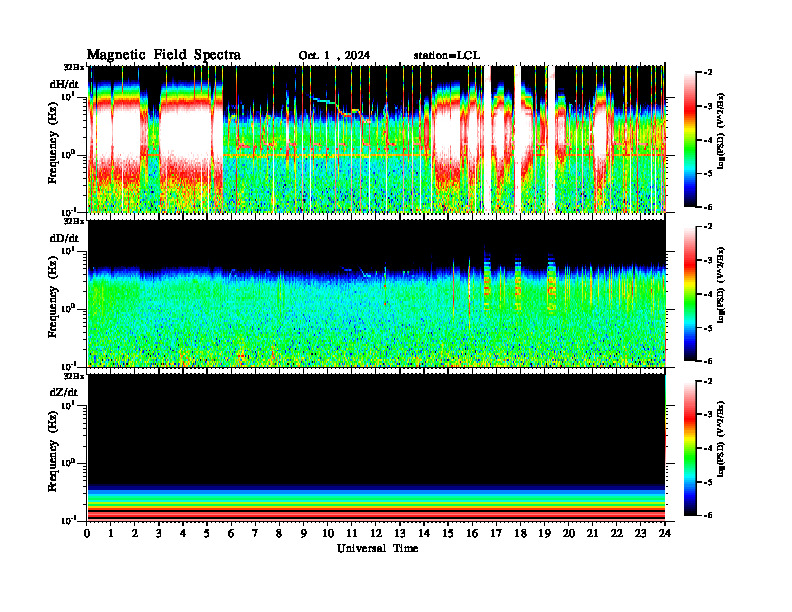This screenshot has width=792, height=612.
Task: Click inside the dZ/dt spectrogram plot
Action: 376,447
